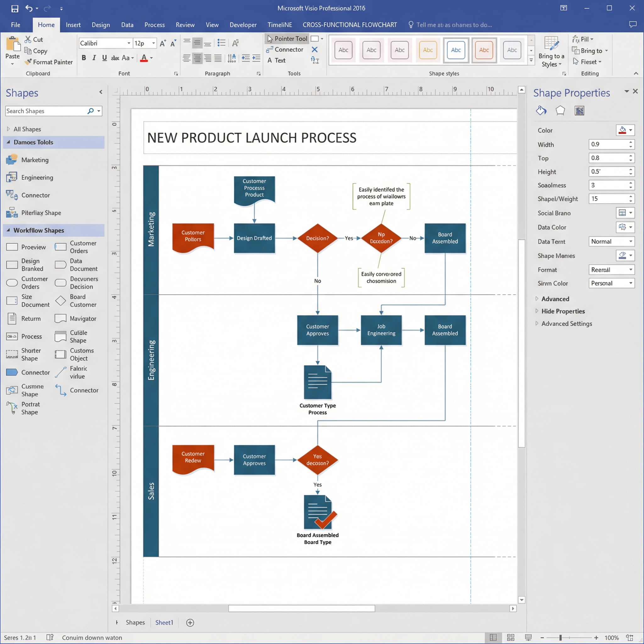The width and height of the screenshot is (644, 644).
Task: Open the Design ribbon tab
Action: pyautogui.click(x=101, y=25)
